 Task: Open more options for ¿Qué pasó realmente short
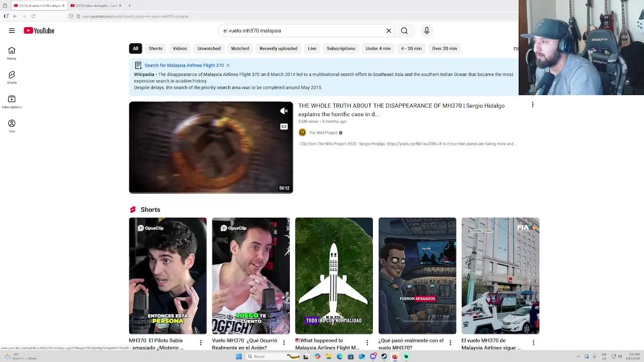450,343
